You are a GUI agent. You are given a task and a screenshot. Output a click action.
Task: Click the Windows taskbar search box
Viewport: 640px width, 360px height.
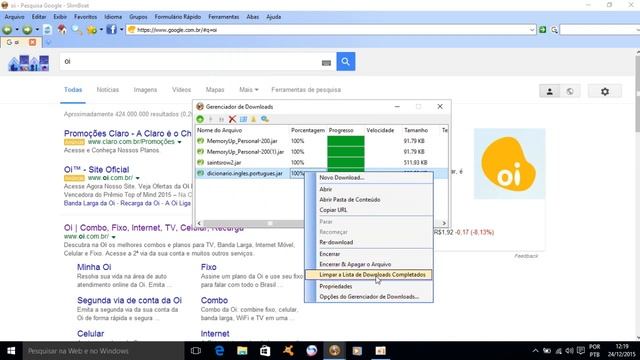(x=103, y=351)
